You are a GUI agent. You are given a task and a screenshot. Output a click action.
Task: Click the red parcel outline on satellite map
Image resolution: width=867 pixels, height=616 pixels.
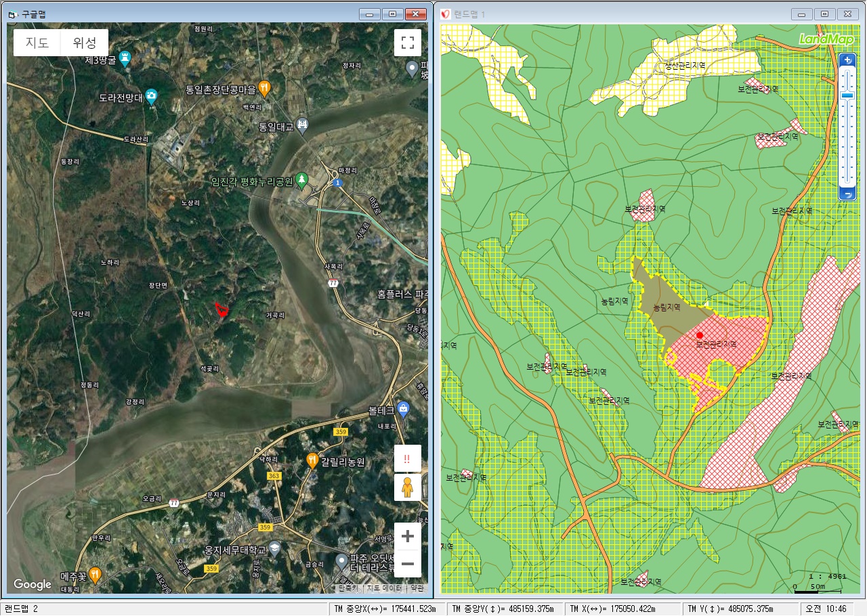pos(221,309)
